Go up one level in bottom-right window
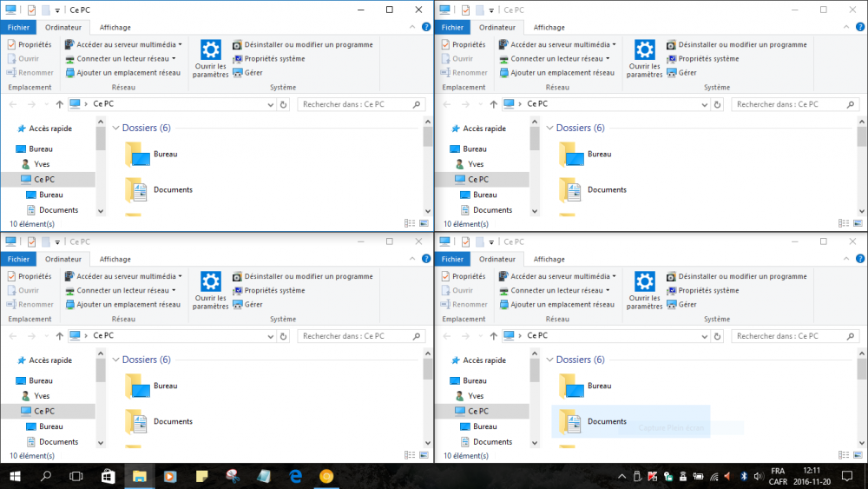Image resolution: width=868 pixels, height=489 pixels. [x=493, y=335]
